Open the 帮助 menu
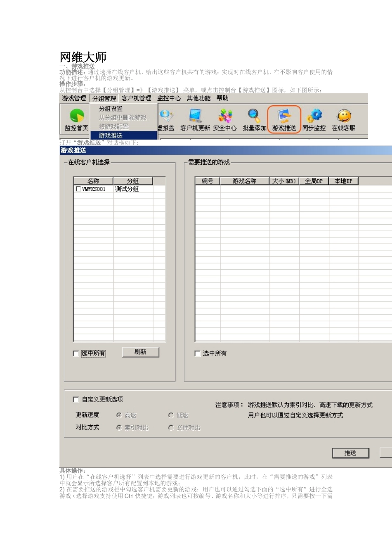 pyautogui.click(x=222, y=98)
